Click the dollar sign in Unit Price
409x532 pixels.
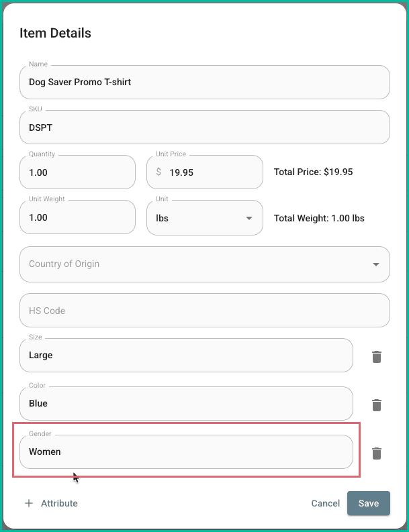[158, 172]
